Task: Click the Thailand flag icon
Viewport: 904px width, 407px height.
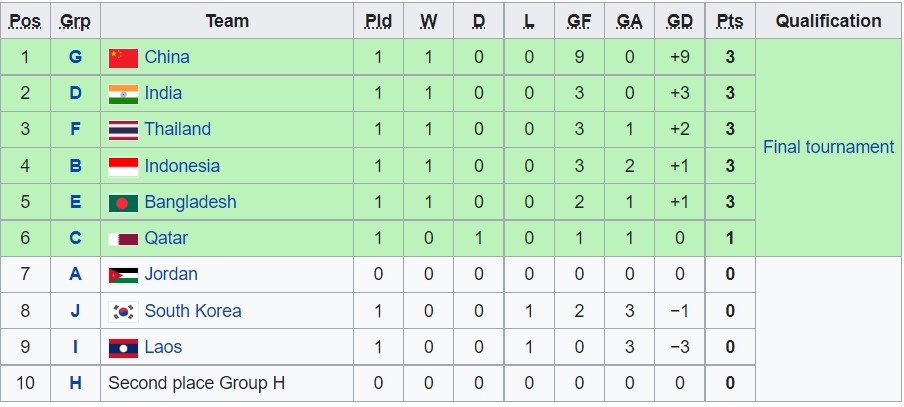Action: (123, 130)
